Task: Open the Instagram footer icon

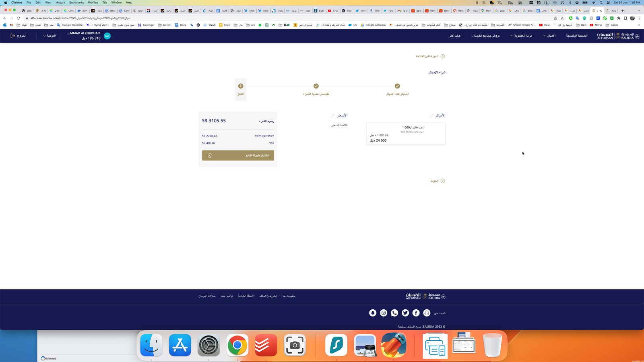Action: click(x=384, y=313)
